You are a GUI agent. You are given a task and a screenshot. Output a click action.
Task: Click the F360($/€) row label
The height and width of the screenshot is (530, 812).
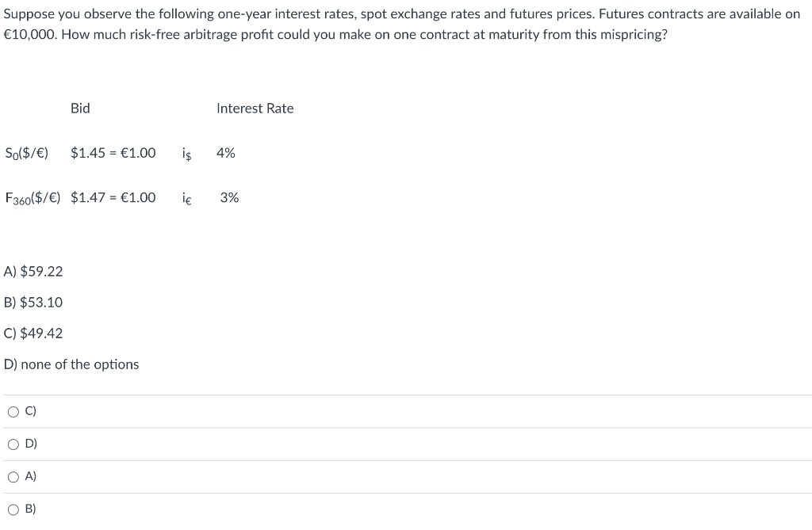pyautogui.click(x=33, y=198)
